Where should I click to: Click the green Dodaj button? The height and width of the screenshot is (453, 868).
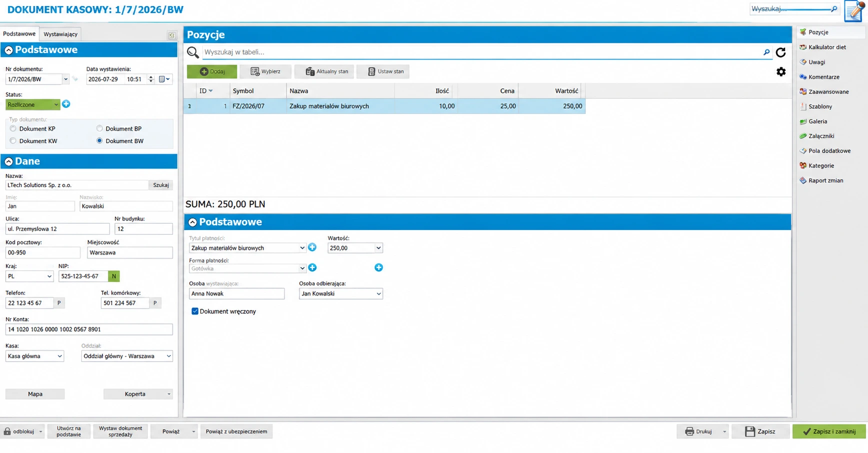coord(212,71)
